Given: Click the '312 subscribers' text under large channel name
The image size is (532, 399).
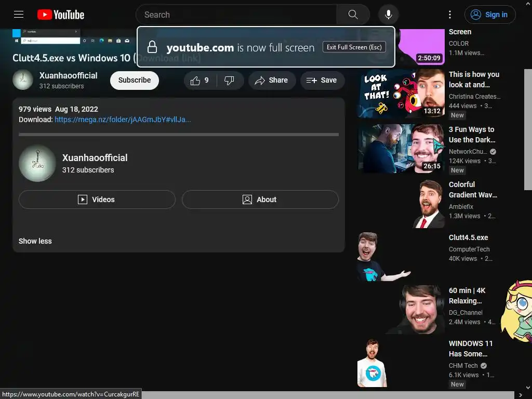Looking at the screenshot, I should [x=88, y=170].
